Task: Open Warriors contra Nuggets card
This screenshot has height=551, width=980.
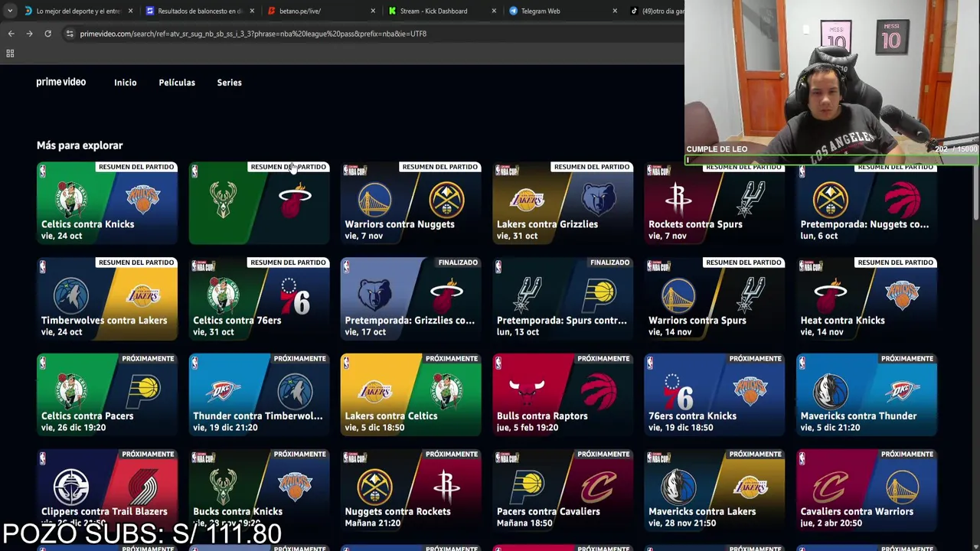Action: pos(411,202)
